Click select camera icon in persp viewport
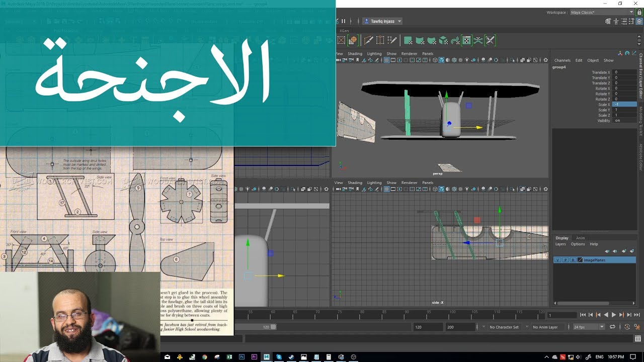644x362 pixels. (x=338, y=60)
